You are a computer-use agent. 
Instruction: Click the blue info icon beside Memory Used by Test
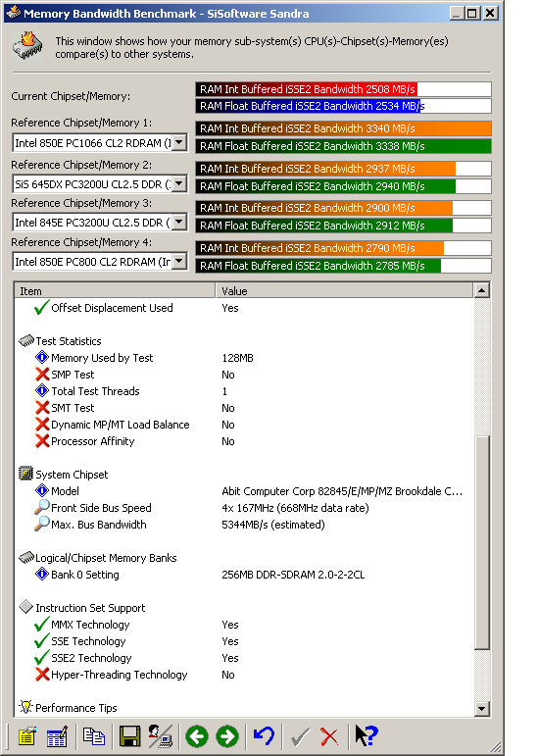[42, 357]
